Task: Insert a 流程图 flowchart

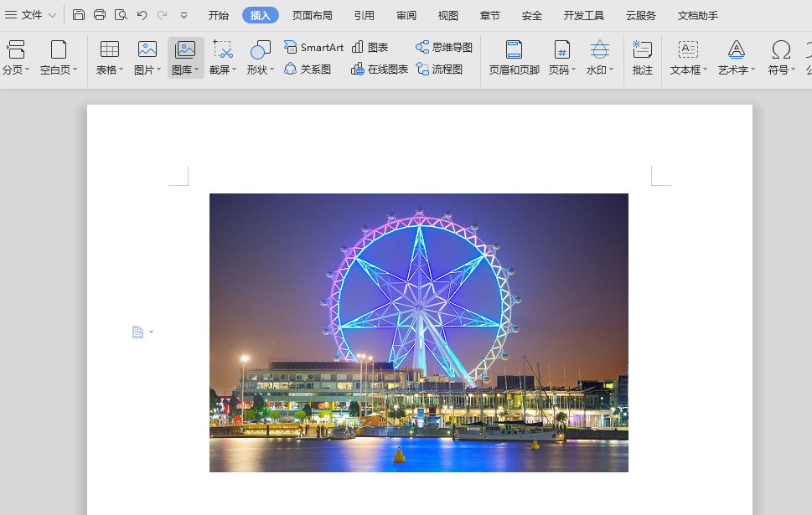Action: [x=439, y=70]
